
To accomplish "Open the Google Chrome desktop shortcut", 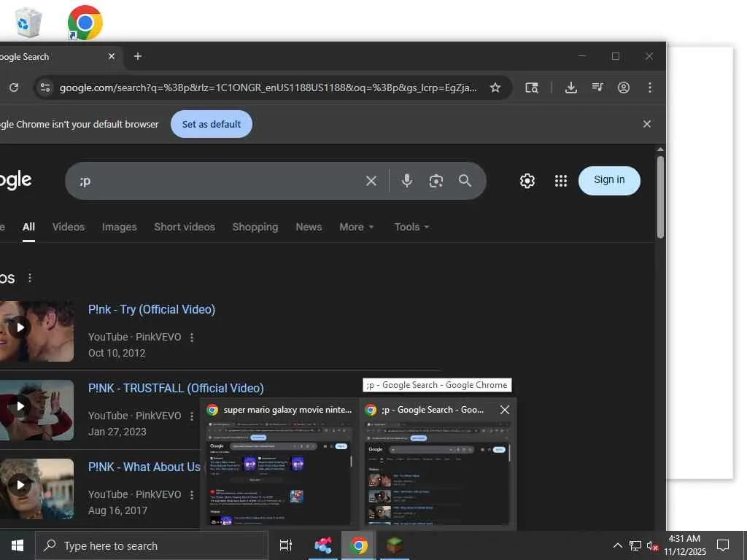I will tap(85, 23).
